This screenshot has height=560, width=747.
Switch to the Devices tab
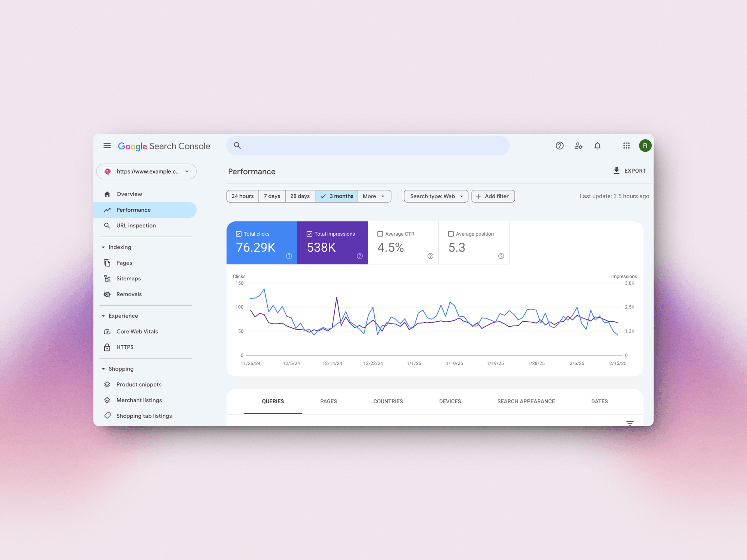(x=450, y=401)
